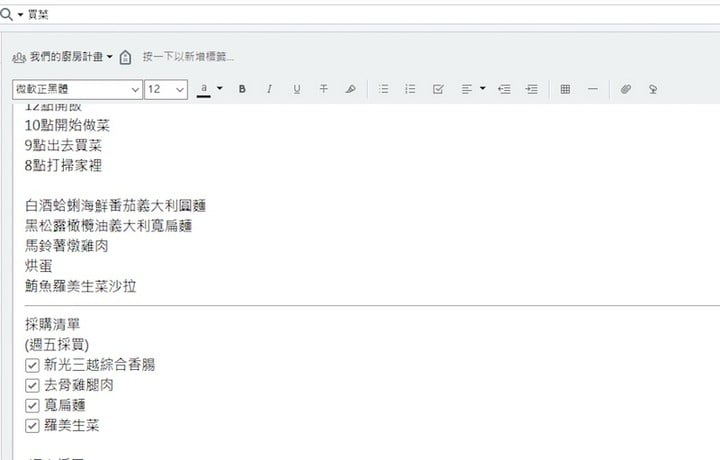Click the underline formatting icon
Image resolution: width=720 pixels, height=460 pixels.
(296, 89)
